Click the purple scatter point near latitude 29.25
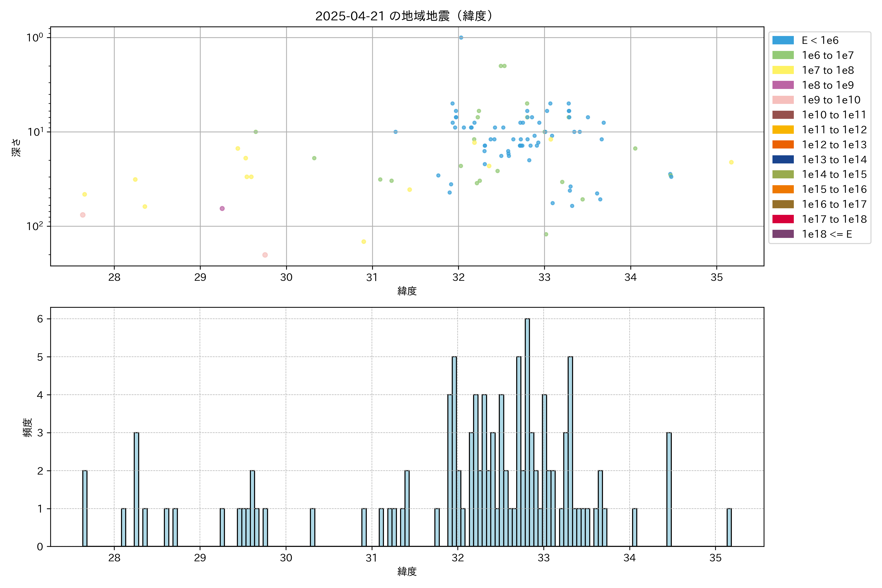This screenshot has height=588, width=882. 222,208
